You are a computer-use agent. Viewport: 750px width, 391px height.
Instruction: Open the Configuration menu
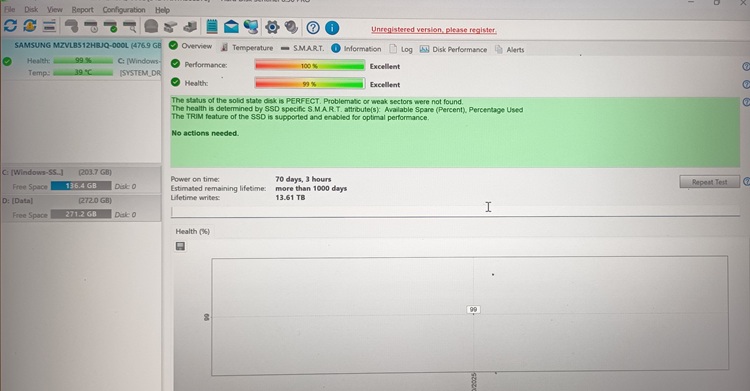[123, 10]
